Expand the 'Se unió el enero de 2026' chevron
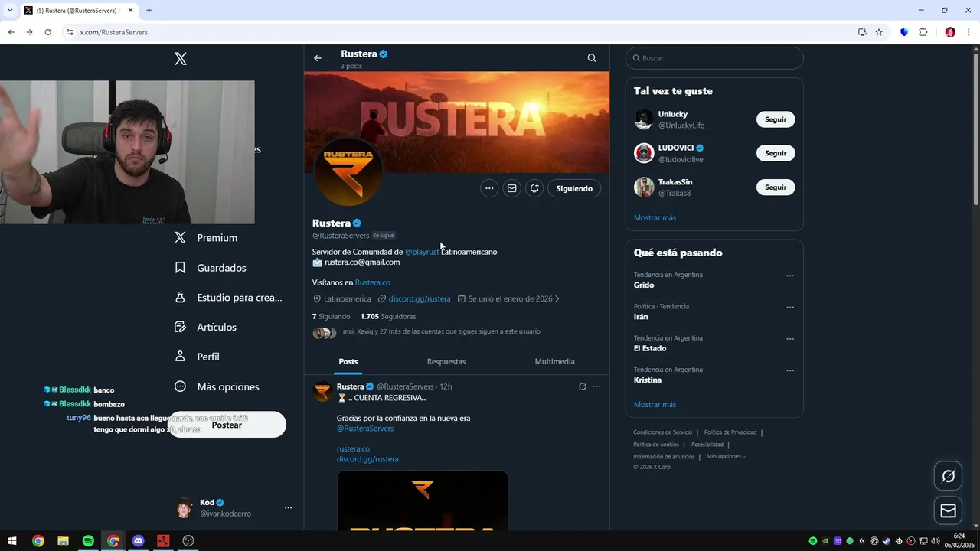Image resolution: width=980 pixels, height=551 pixels. pos(557,298)
